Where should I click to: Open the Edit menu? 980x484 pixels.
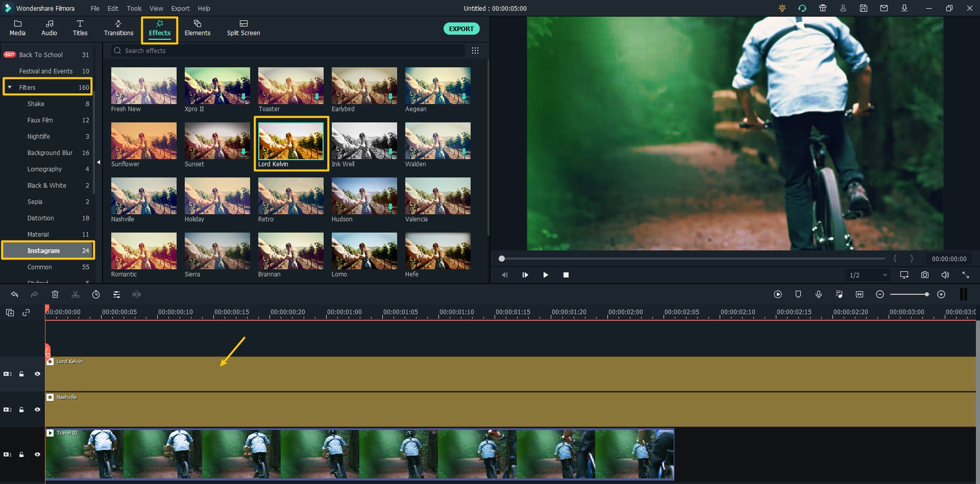pyautogui.click(x=113, y=8)
